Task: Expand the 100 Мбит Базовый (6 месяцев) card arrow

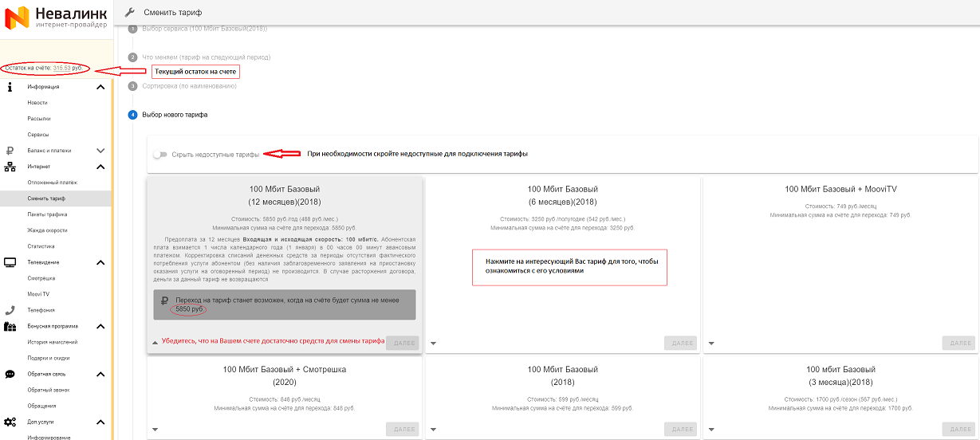Action: [x=433, y=344]
